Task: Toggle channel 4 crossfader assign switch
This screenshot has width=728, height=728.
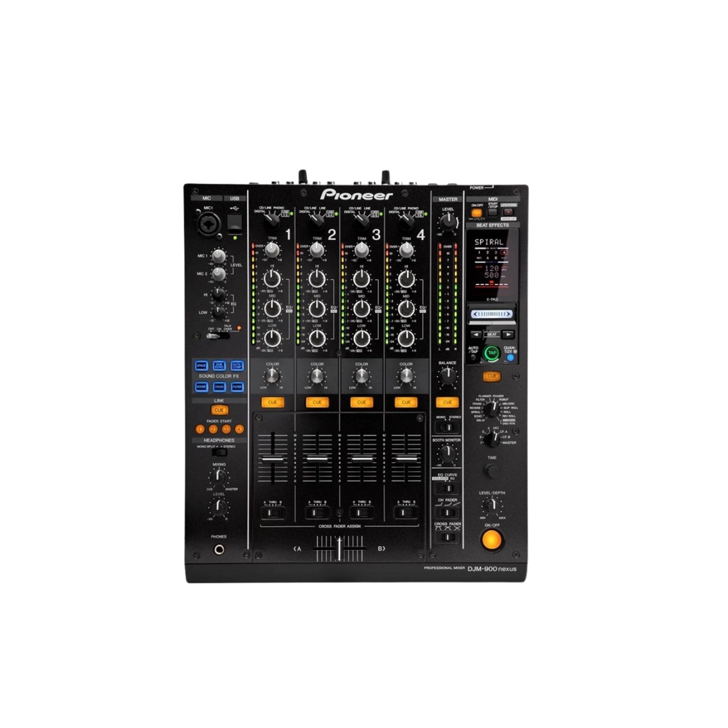Action: 406,513
